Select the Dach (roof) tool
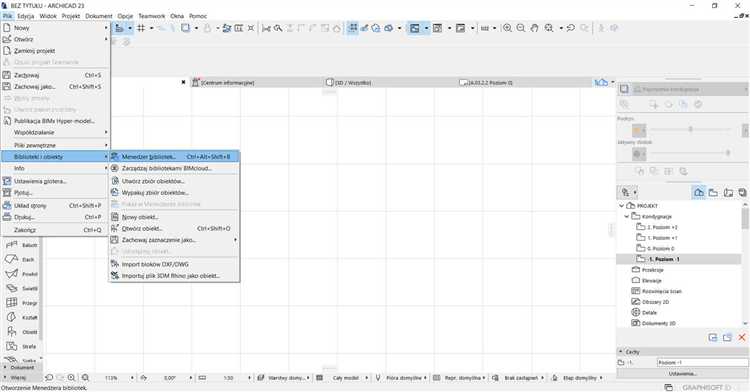 coord(22,259)
